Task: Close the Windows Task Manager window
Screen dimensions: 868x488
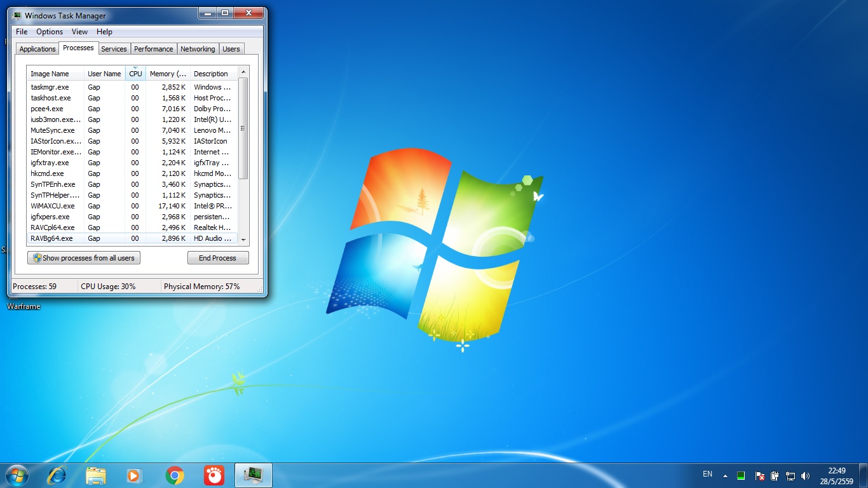Action: point(248,13)
